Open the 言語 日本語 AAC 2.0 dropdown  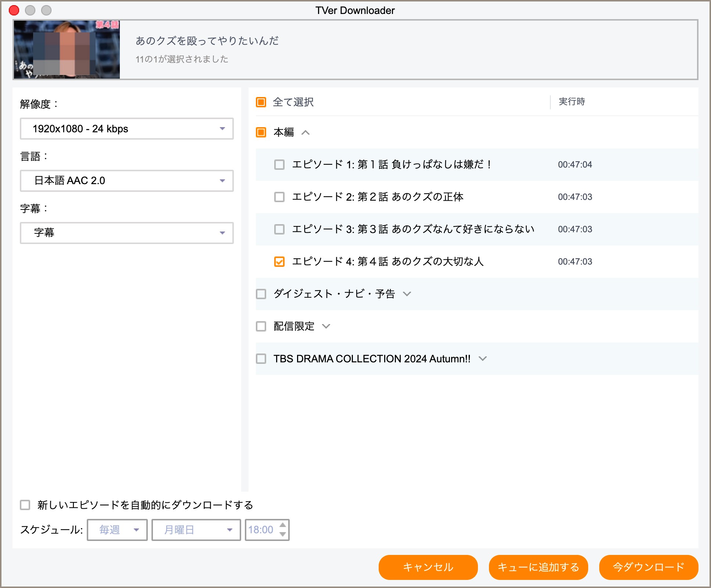pos(127,181)
